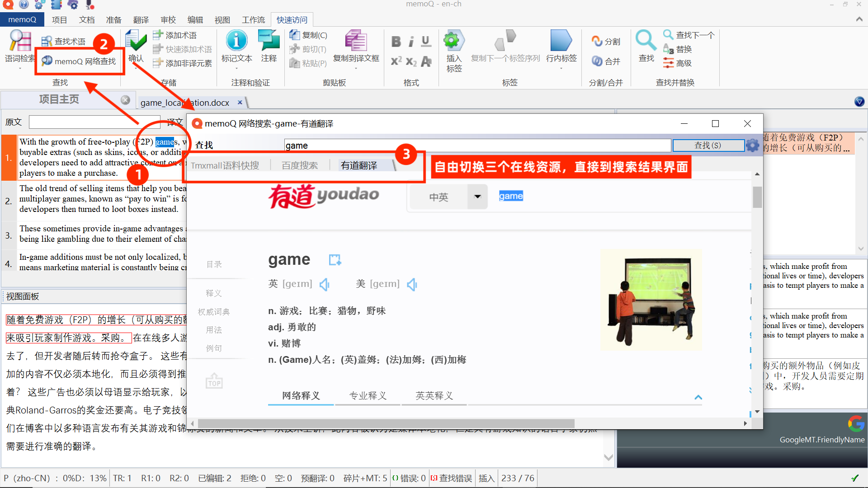The width and height of the screenshot is (868, 488).
Task: Switch to game_localization.docx tab
Action: pos(185,103)
